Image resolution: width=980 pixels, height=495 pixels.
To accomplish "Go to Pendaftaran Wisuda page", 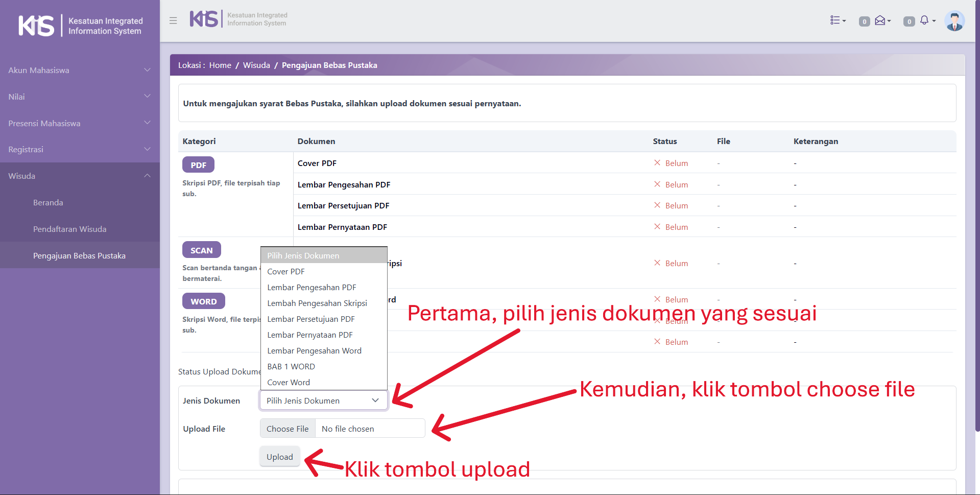I will [70, 229].
